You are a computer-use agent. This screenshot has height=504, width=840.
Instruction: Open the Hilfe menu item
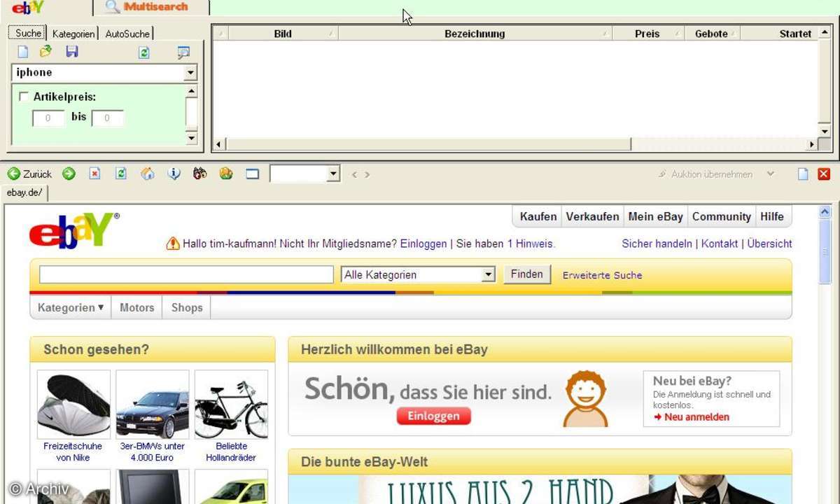pos(772,216)
